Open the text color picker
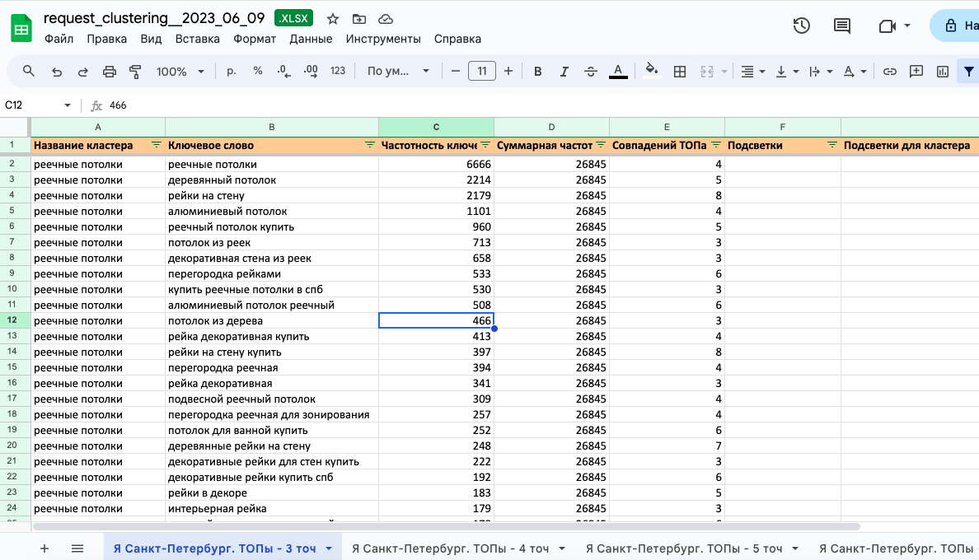 coord(618,72)
